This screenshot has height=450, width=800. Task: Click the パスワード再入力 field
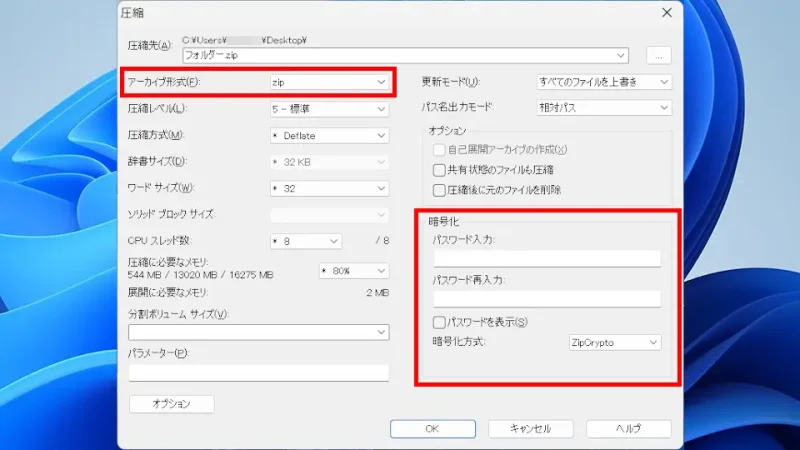pyautogui.click(x=546, y=298)
